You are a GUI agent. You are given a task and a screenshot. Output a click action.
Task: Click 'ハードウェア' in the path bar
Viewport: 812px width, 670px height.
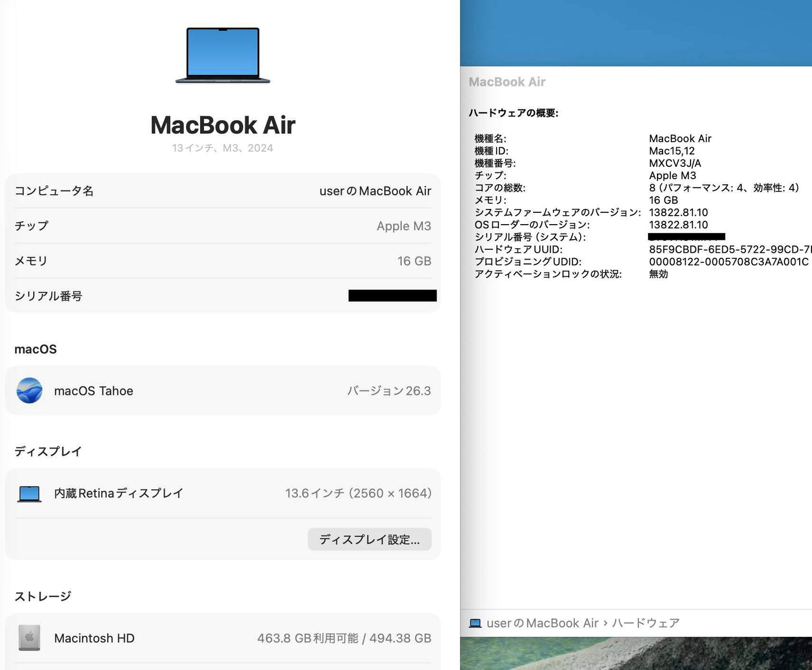coord(646,623)
